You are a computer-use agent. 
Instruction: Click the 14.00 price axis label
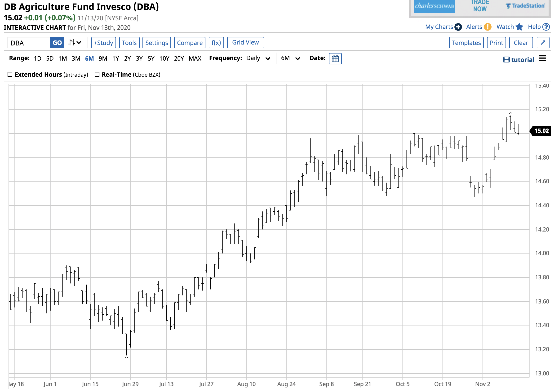(542, 253)
